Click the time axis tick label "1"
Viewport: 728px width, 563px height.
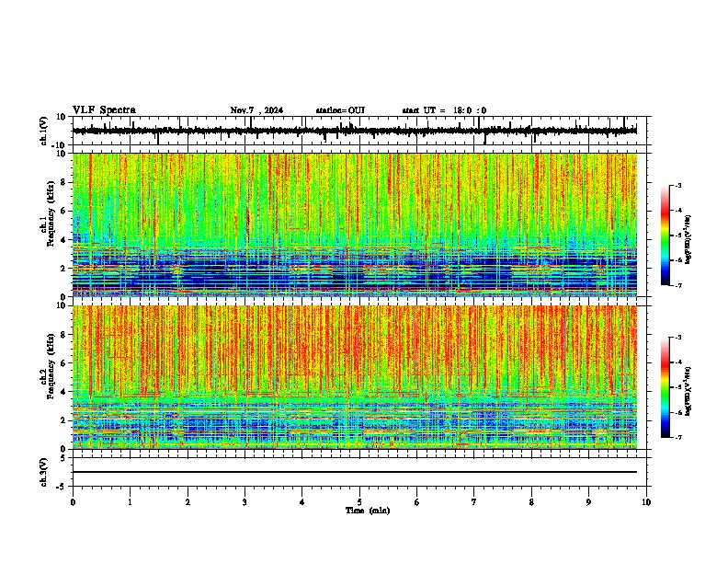click(130, 502)
